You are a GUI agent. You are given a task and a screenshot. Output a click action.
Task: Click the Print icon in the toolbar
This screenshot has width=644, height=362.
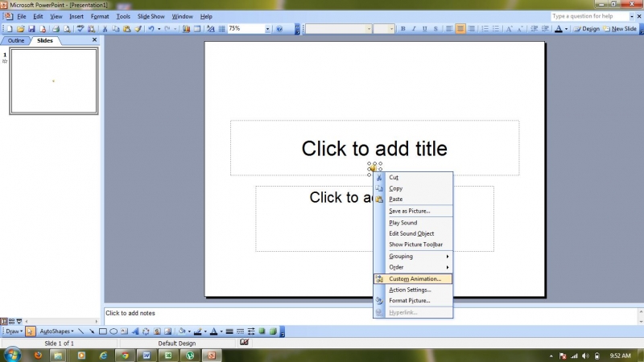click(x=57, y=29)
